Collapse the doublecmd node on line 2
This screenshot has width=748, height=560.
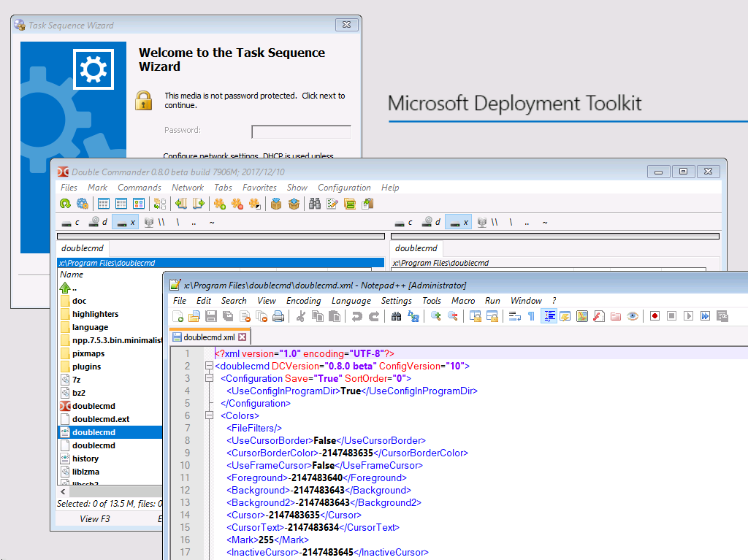(209, 366)
